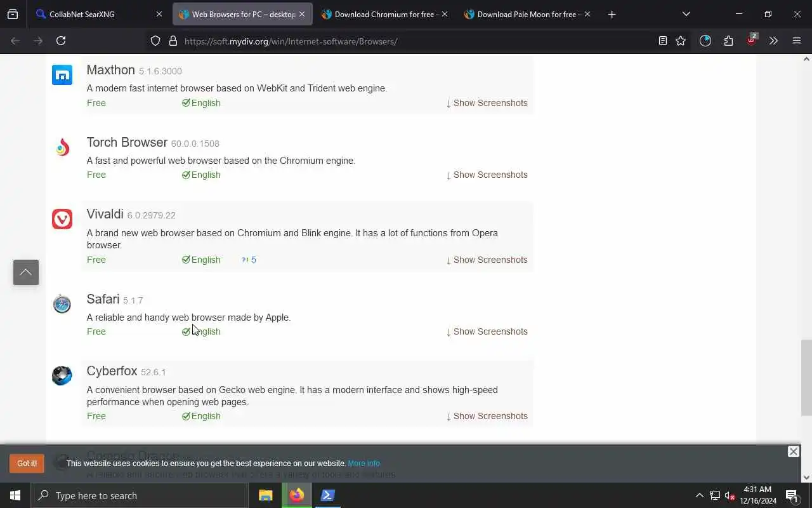The image size is (812, 508).
Task: Click the scrollbar up arrow
Action: 806,59
